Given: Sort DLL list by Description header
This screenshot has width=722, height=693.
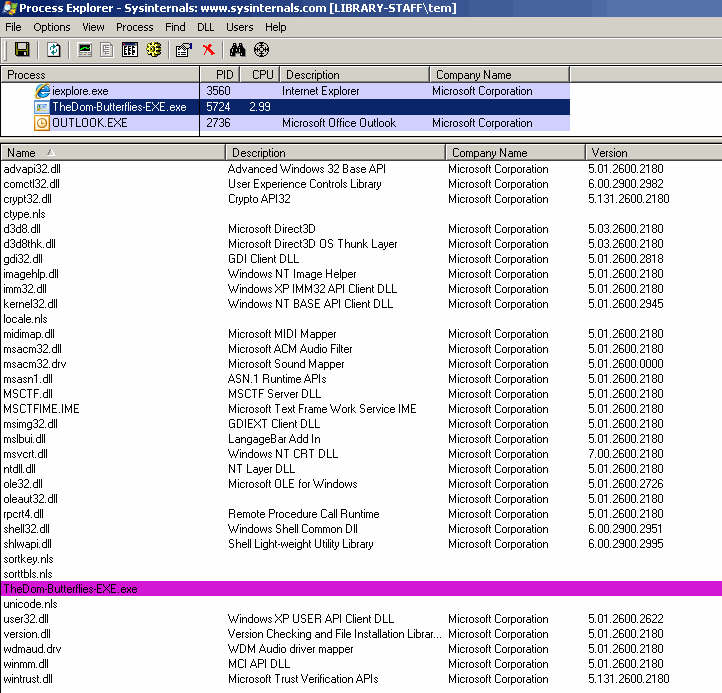Looking at the screenshot, I should [335, 152].
